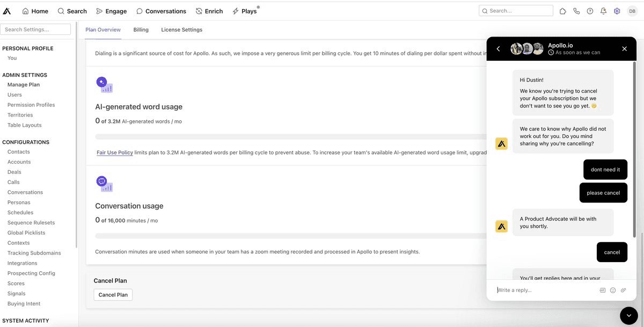The image size is (644, 327).
Task: Open Users in admin settings
Action: pos(14,95)
